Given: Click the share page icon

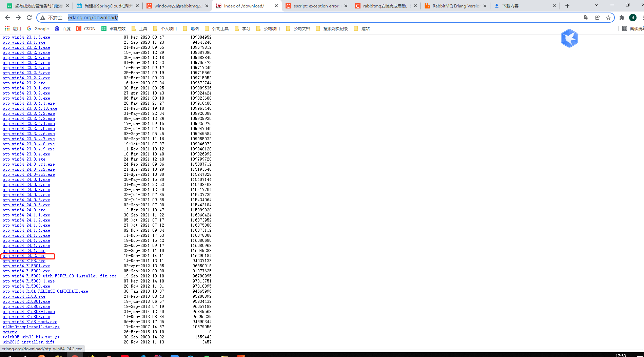Looking at the screenshot, I should coord(597,18).
